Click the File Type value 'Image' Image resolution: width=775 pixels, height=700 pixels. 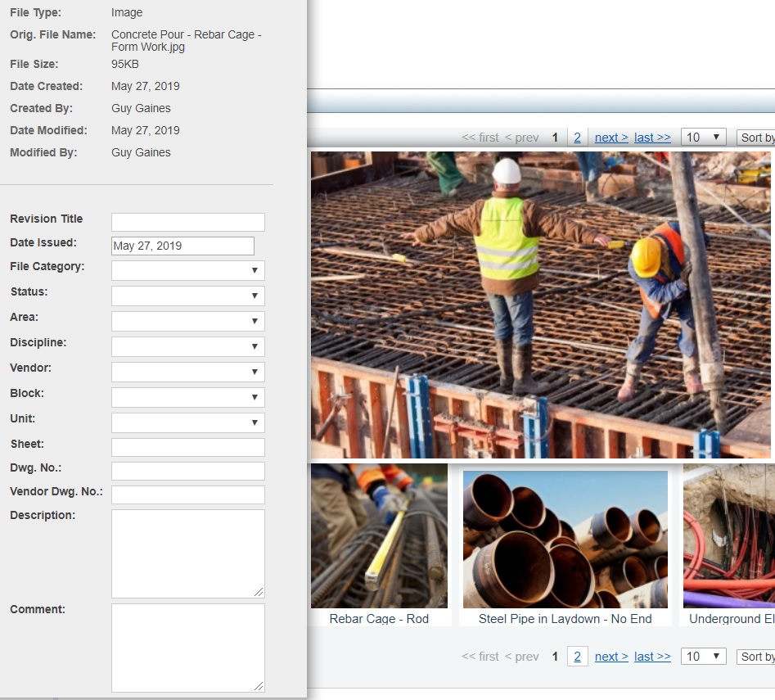[x=127, y=12]
